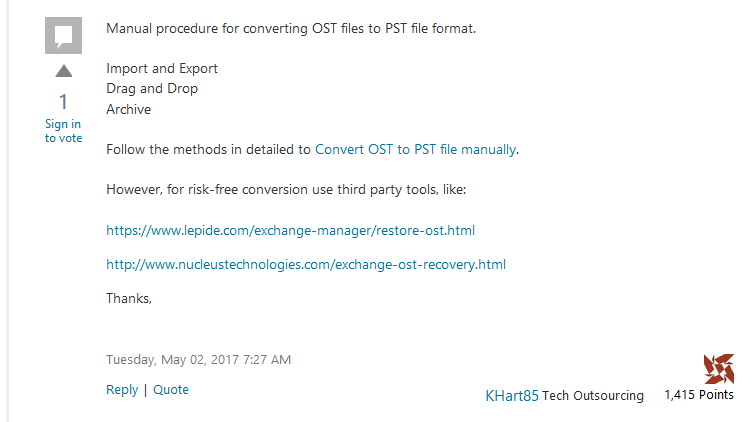The image size is (756, 422).
Task: Click the red pinwheel badge icon
Action: [x=718, y=368]
